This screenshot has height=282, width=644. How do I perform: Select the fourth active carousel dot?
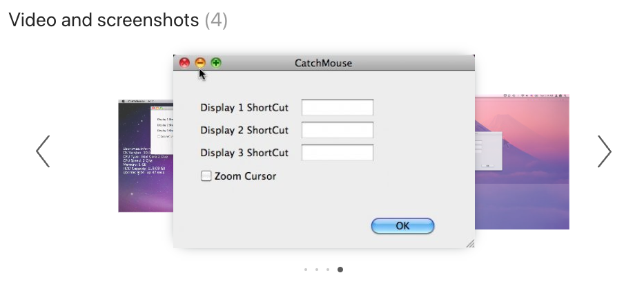(x=340, y=270)
